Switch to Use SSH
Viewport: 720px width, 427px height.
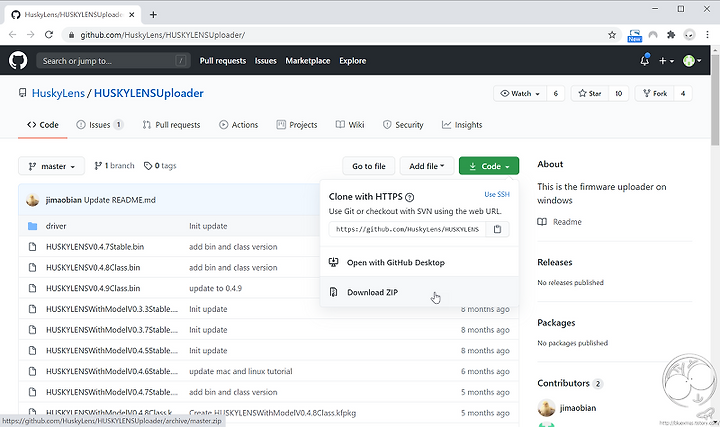pos(497,194)
